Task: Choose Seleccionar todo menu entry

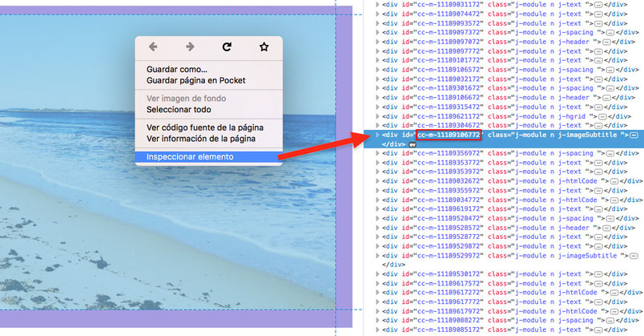Action: [179, 109]
